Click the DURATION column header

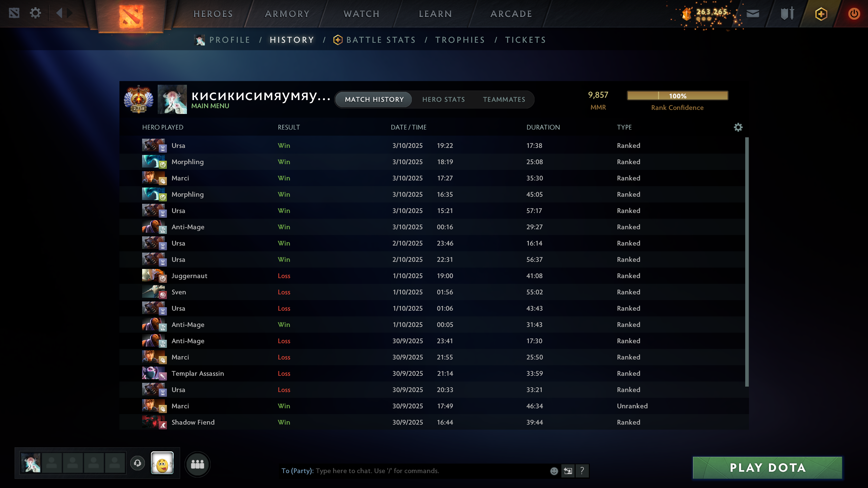coord(543,127)
